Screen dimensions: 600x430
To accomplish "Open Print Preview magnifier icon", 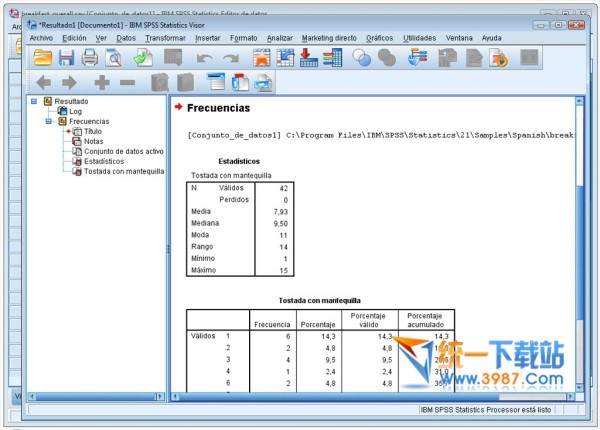I will pos(113,58).
